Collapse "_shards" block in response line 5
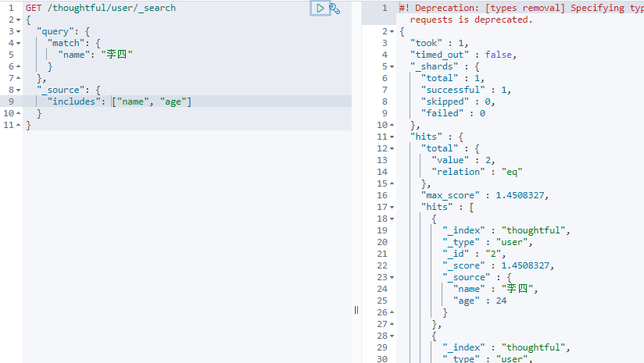 point(392,67)
